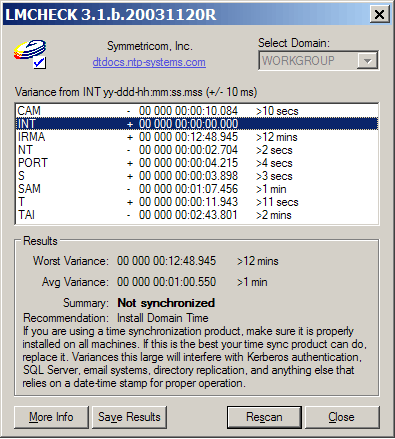Select the TAI machine row

point(197,215)
